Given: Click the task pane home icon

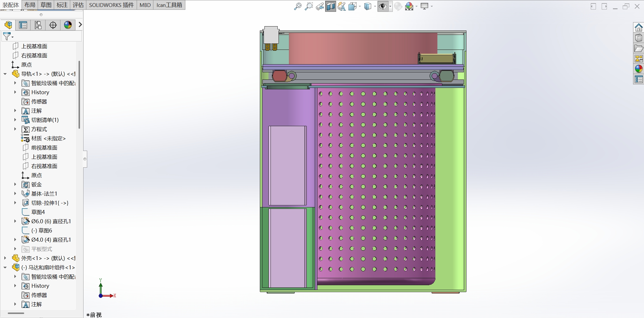Looking at the screenshot, I should (x=639, y=28).
